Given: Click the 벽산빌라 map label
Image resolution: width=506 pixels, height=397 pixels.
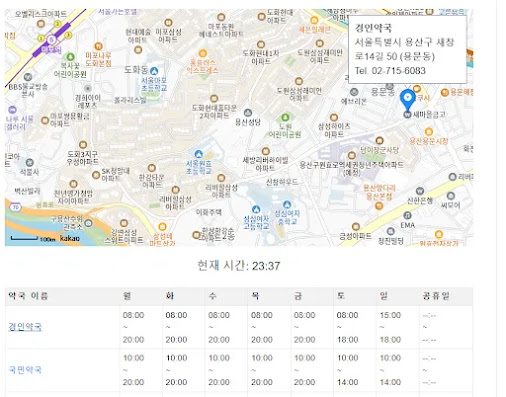Looking at the screenshot, I should (x=27, y=191).
